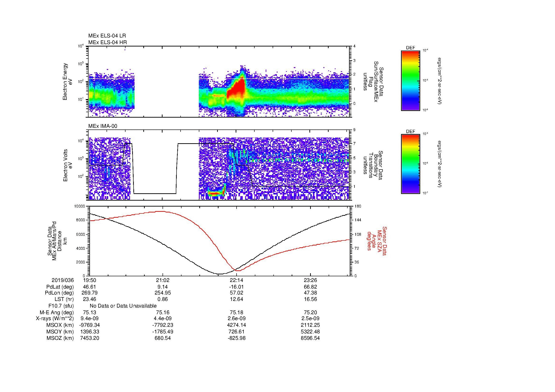Click the 'MEx ELS-04 LR' panel title
Viewport: 555px width, 392px height.
107,36
